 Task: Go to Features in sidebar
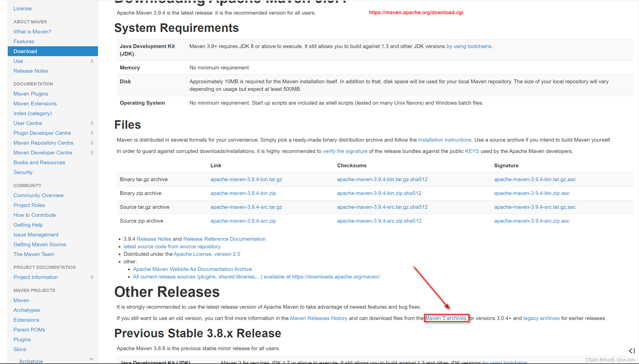click(24, 42)
